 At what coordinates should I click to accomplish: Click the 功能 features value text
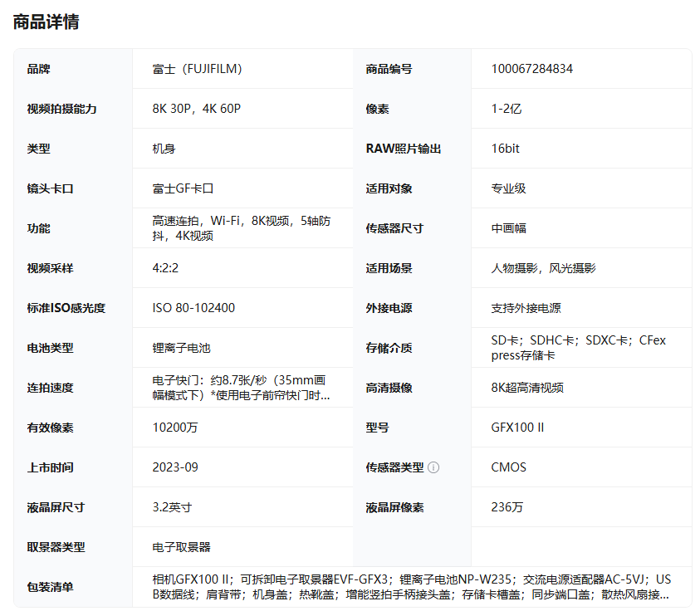pos(242,228)
